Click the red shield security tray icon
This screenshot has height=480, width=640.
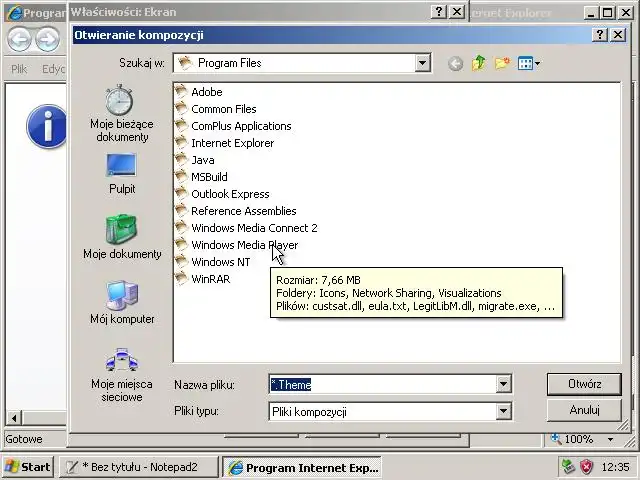click(586, 466)
